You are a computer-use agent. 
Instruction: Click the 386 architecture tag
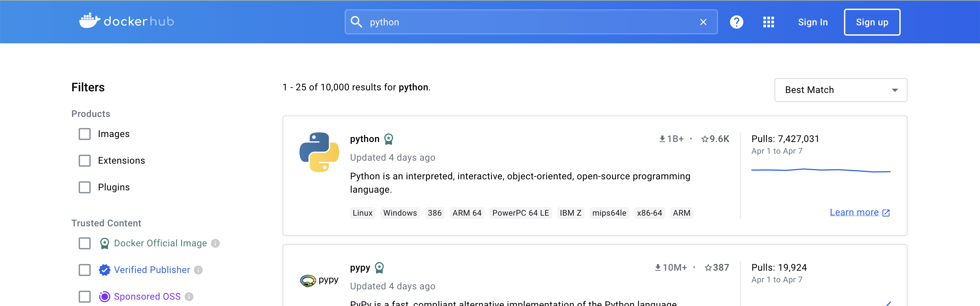[x=434, y=213]
